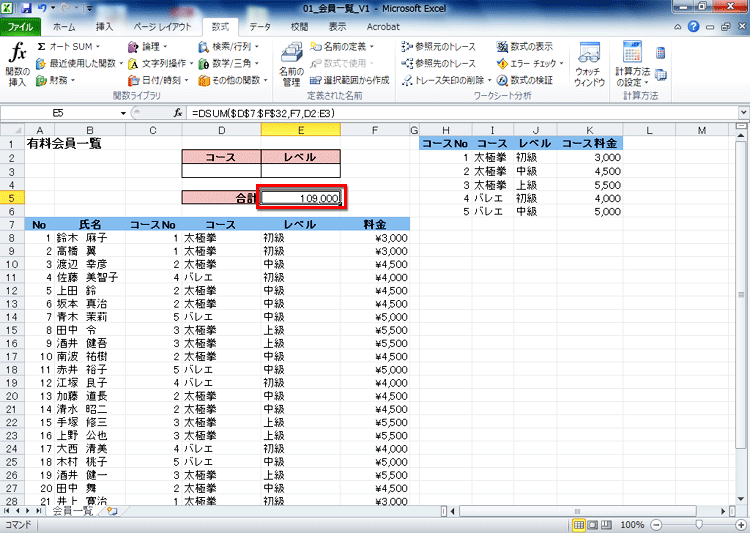Open recently used functions (最近使用した関数)

[79, 63]
